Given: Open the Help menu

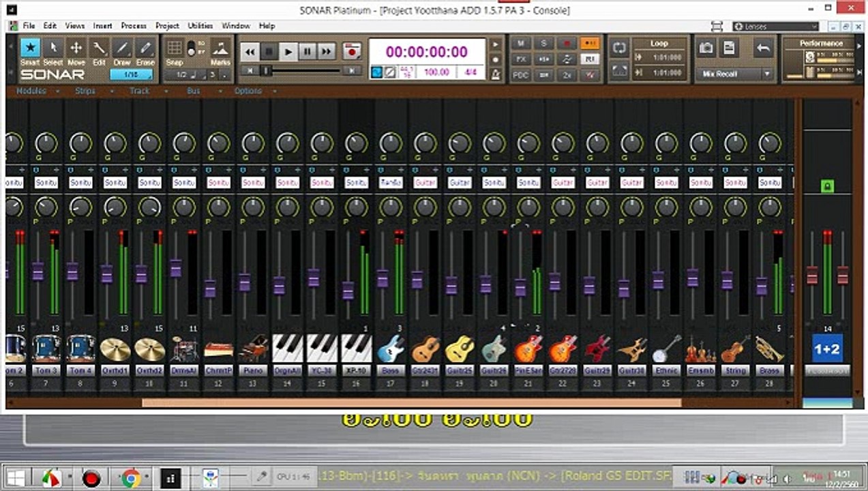Looking at the screenshot, I should tap(267, 26).
